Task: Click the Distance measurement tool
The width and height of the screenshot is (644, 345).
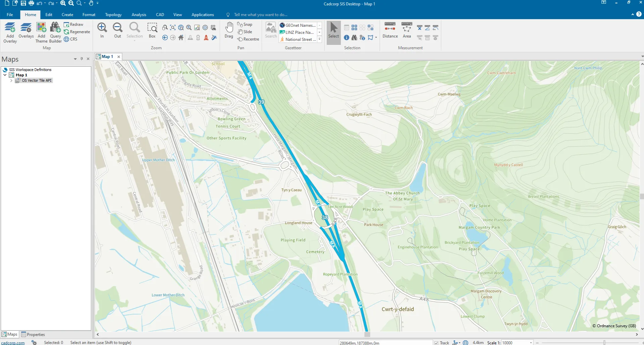Action: (390, 29)
